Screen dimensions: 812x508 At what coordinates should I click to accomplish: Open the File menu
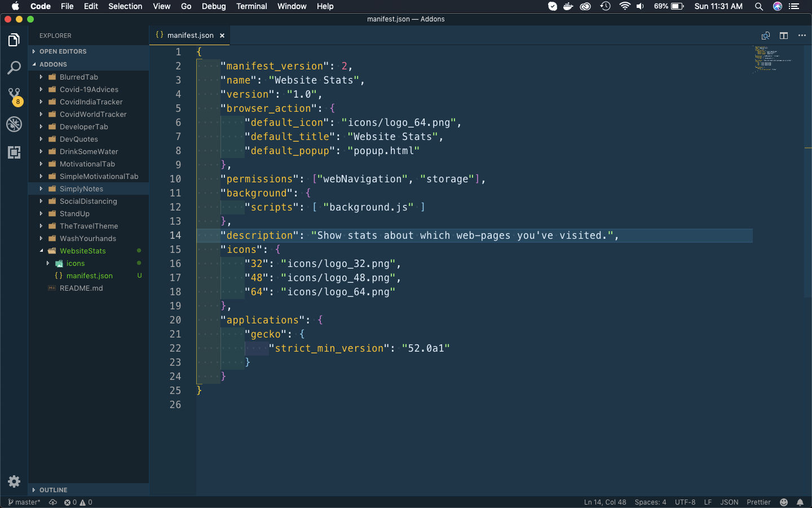67,6
